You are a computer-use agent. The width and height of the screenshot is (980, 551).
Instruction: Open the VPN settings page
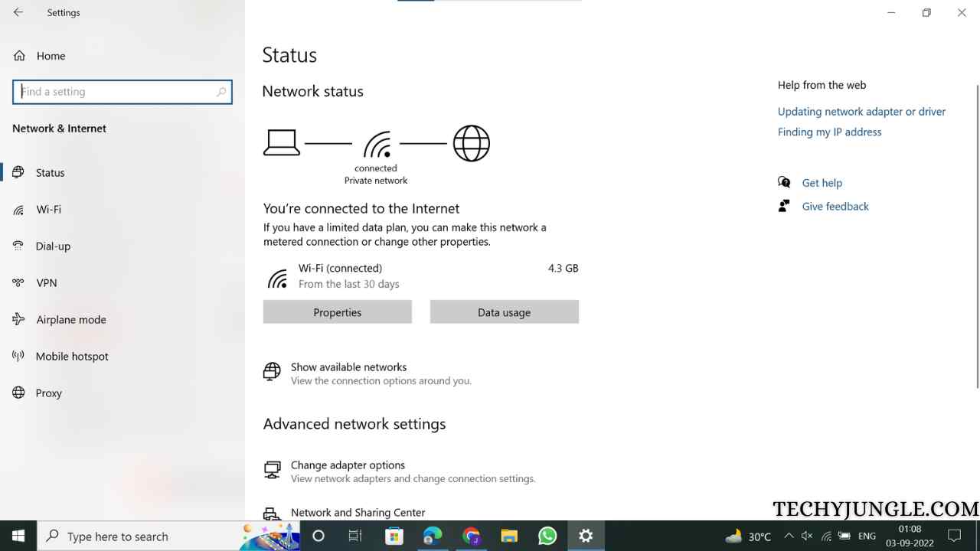click(47, 283)
